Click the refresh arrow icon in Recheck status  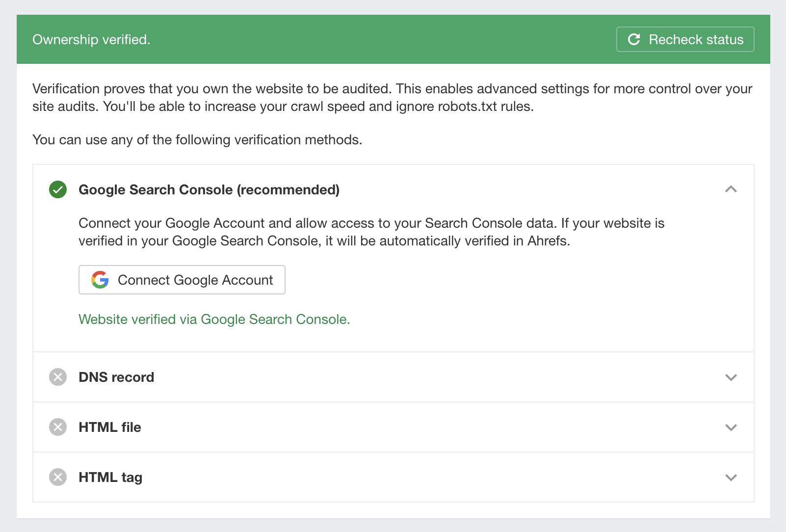pos(634,39)
